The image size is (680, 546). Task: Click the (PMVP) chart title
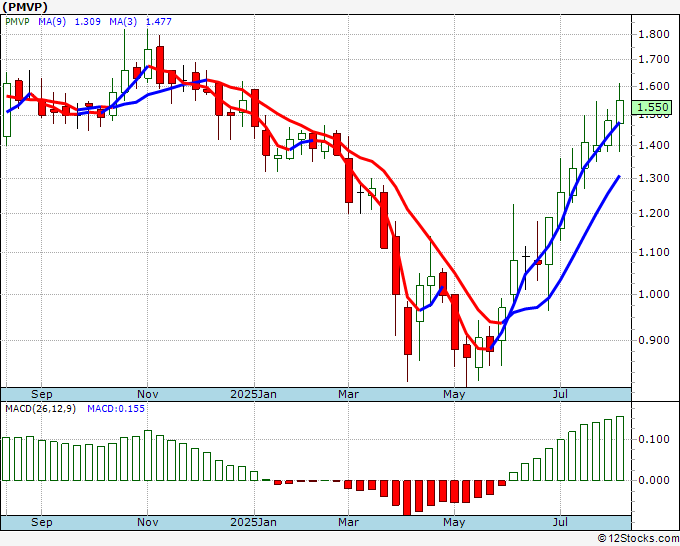click(x=25, y=7)
